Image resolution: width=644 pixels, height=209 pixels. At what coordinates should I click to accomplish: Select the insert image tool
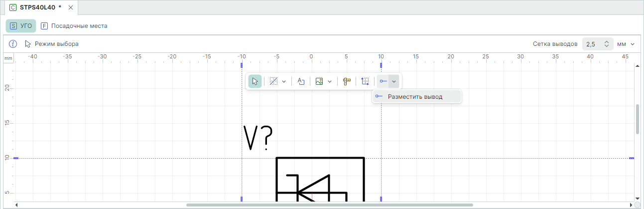coord(319,81)
